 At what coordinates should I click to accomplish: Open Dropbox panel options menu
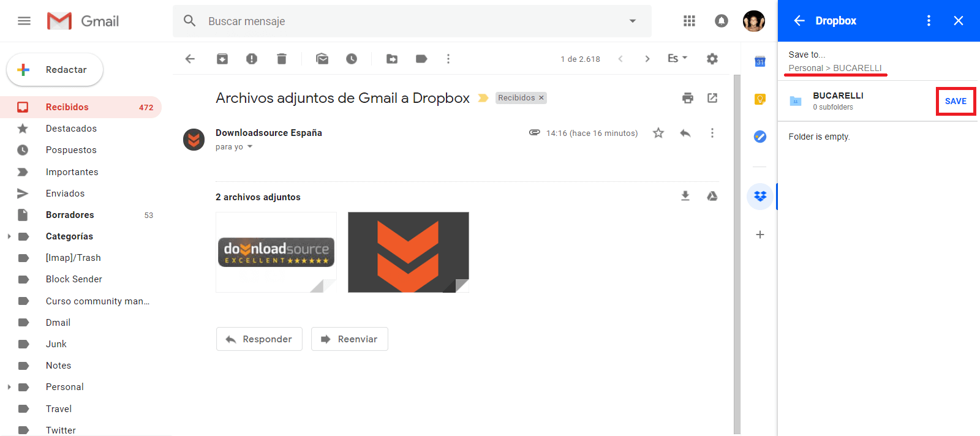[x=929, y=21]
